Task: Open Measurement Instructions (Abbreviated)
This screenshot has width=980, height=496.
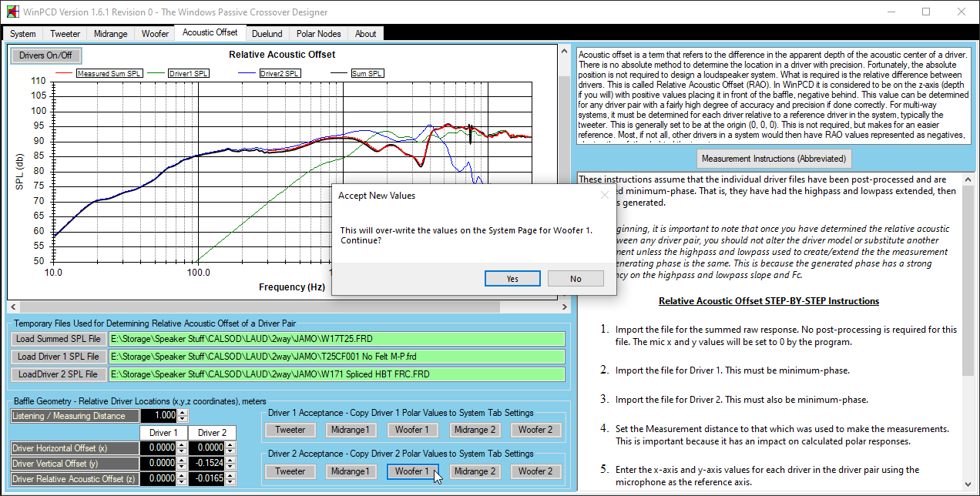Action: [774, 159]
